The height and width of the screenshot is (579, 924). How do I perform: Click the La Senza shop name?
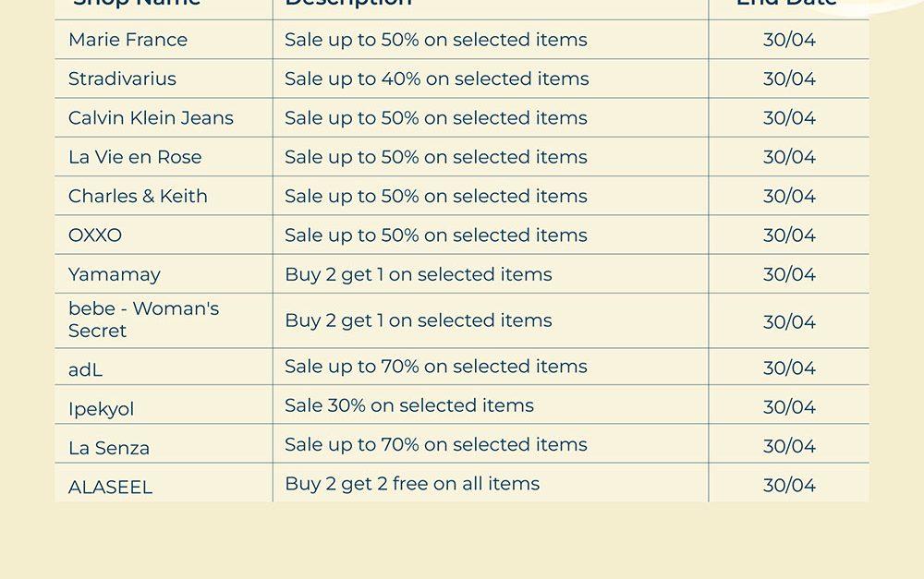point(109,448)
